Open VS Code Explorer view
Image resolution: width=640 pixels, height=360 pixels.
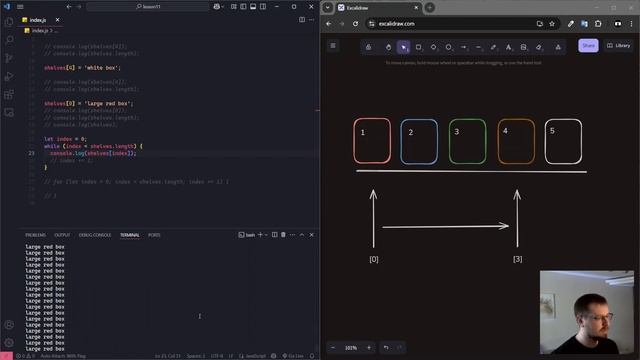[9, 22]
